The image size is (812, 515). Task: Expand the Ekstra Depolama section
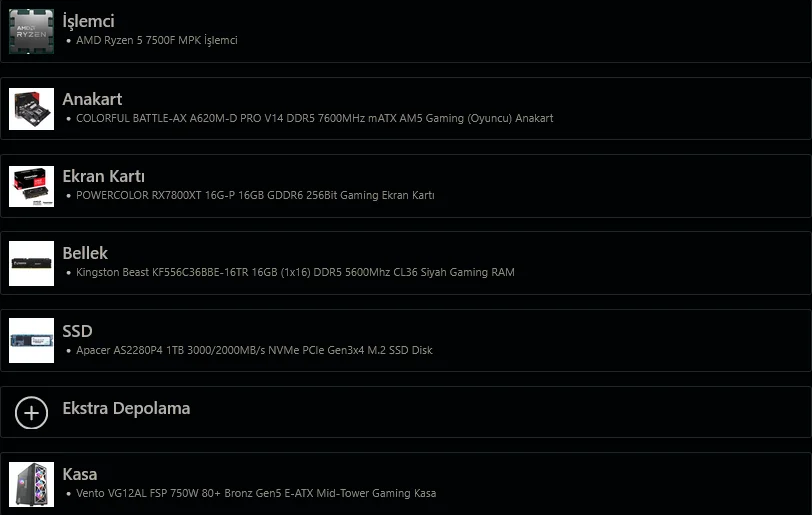(x=126, y=408)
